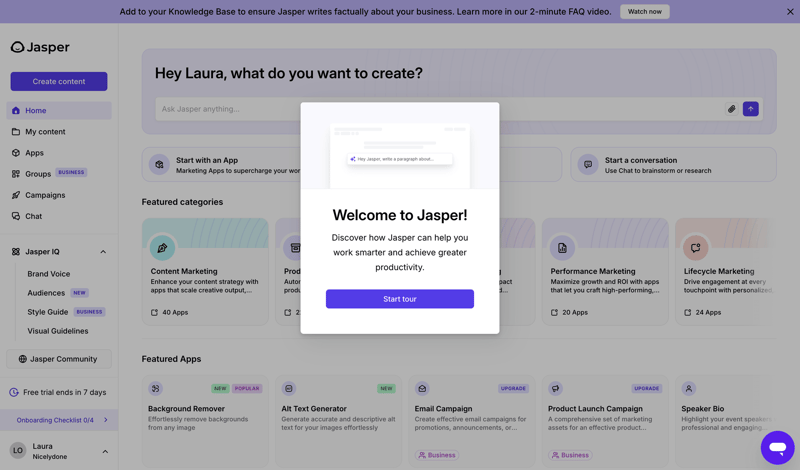Screen dimensions: 800x470
Task: Collapse the Jasper IQ section chevron
Action: click(x=103, y=252)
